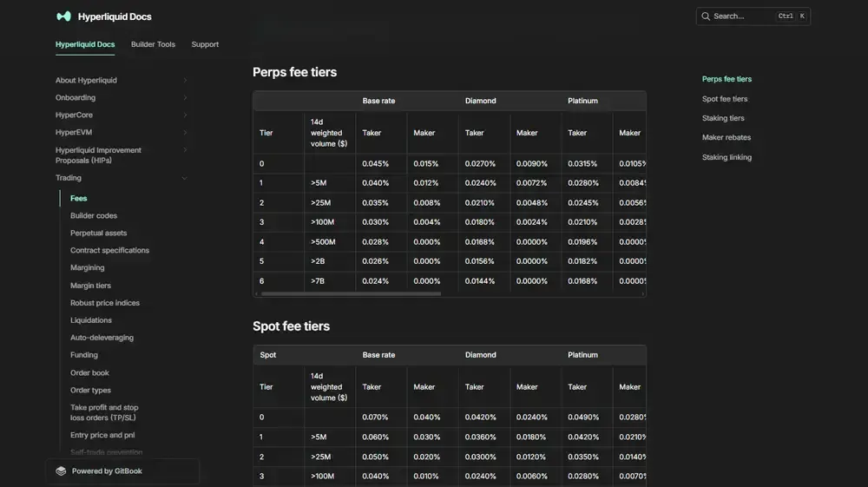868x487 pixels.
Task: Open Contract specifications page
Action: (x=109, y=250)
